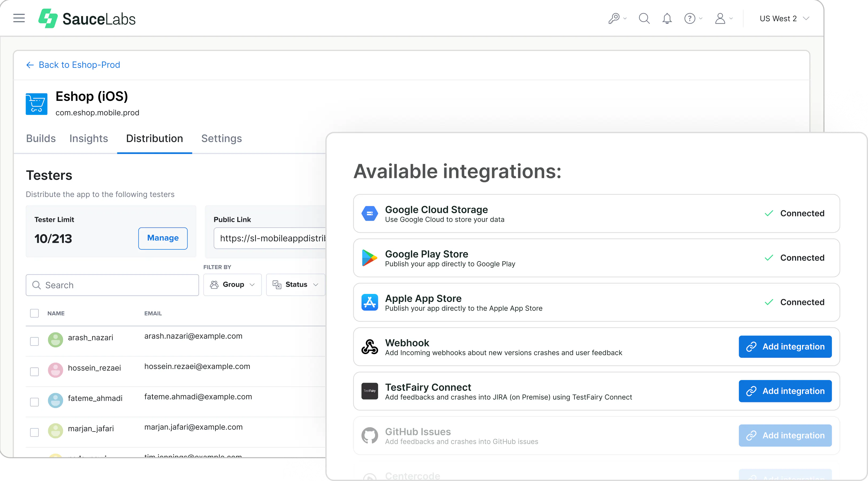Click hossein_rezaei's pink avatar
Screen dimensions: 868x481
pos(56,370)
